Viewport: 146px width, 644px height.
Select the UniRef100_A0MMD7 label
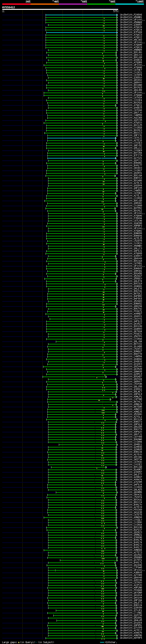tap(131, 314)
